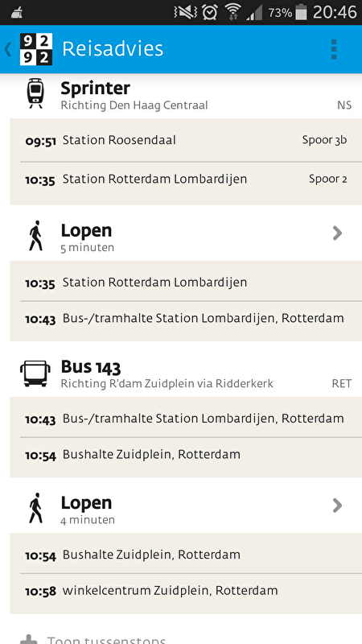The height and width of the screenshot is (644, 362).
Task: Tap the alarm clock status icon
Action: (210, 12)
